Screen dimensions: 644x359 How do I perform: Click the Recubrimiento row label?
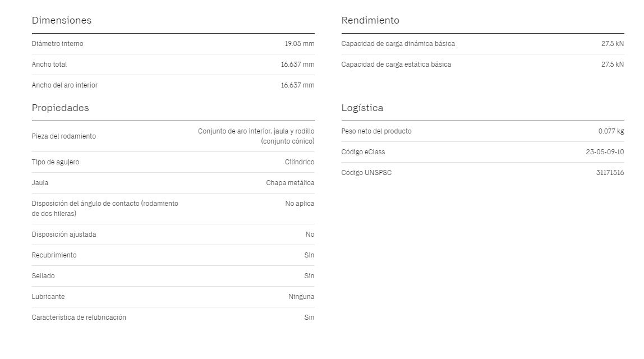click(x=54, y=255)
